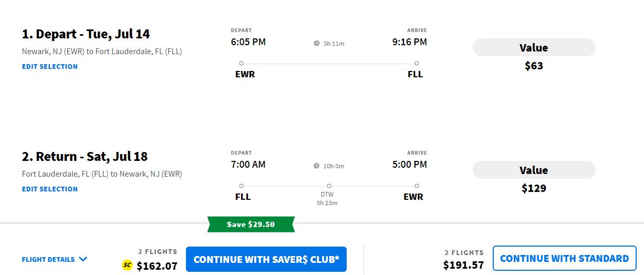This screenshot has height=275, width=644.
Task: Click the FLL origin dot on return route
Action: coord(241,186)
